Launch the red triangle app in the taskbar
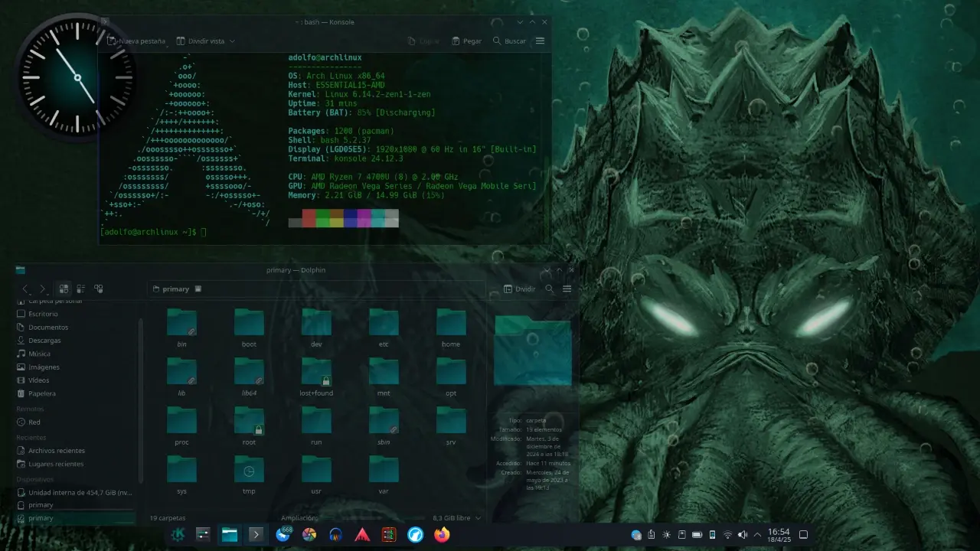 (x=362, y=535)
